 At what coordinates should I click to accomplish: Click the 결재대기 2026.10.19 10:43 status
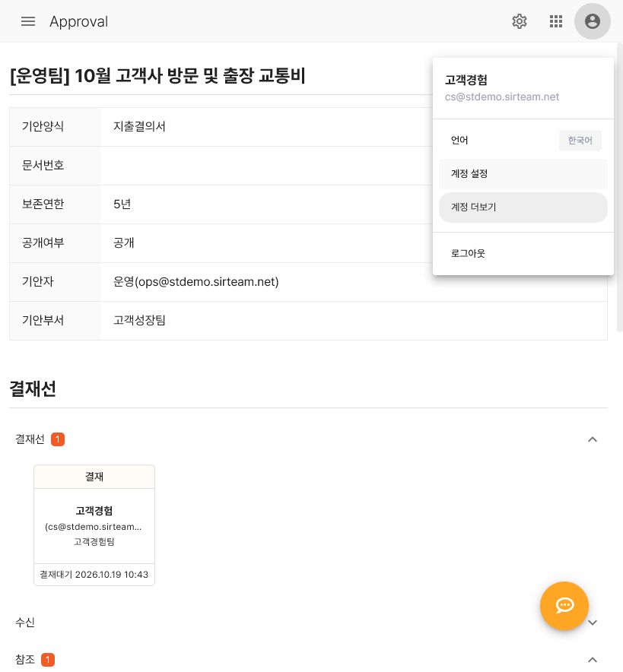[94, 575]
